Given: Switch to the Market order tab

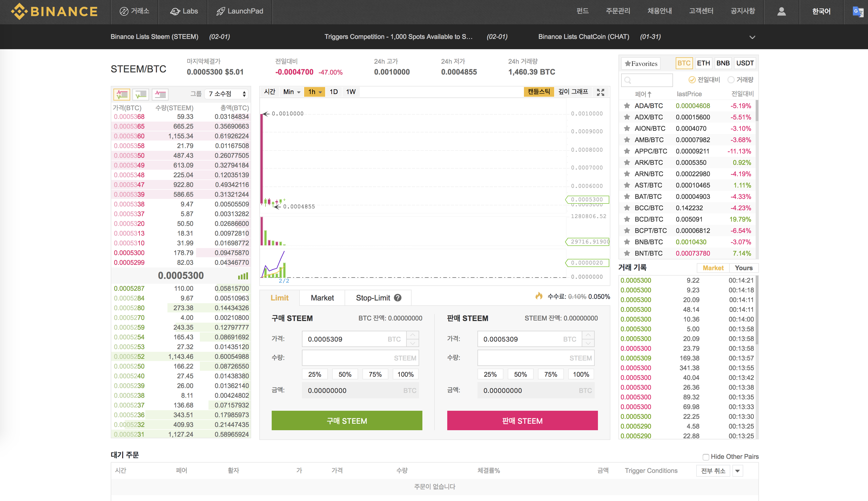Looking at the screenshot, I should click(x=322, y=298).
